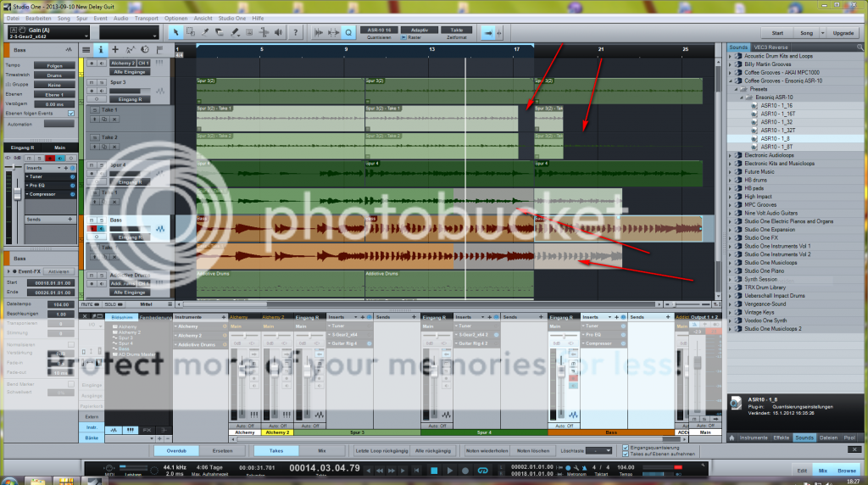Click plus icon beside Sends in inspector
Viewport: 868px width, 485px height.
tap(70, 220)
